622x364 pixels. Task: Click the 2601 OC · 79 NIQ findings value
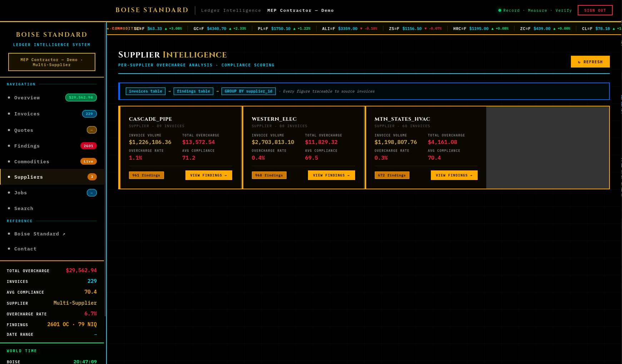tap(72, 324)
